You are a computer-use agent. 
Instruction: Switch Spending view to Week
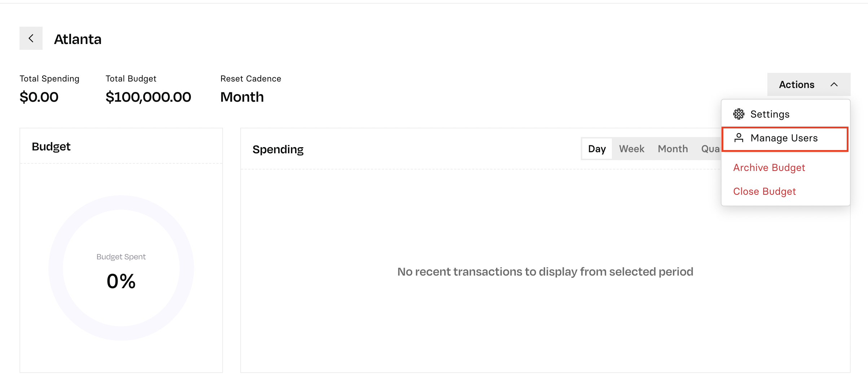(x=631, y=149)
